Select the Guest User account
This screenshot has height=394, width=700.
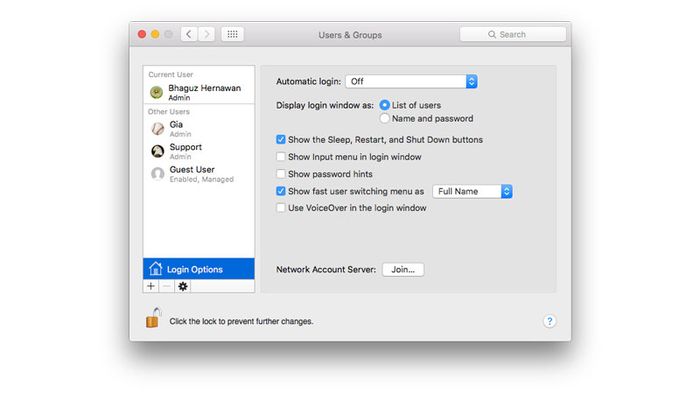[199, 174]
